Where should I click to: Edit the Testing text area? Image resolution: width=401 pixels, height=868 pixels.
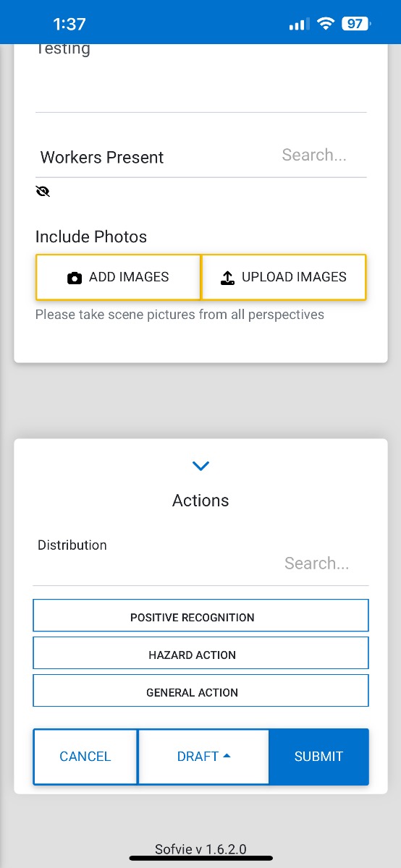(x=200, y=76)
